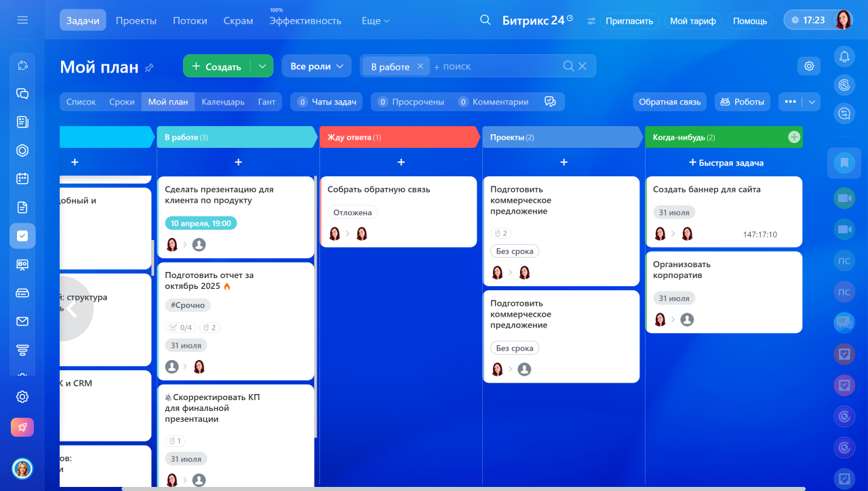Open the news feed icon in left sidebar
The image size is (868, 491).
tap(22, 122)
